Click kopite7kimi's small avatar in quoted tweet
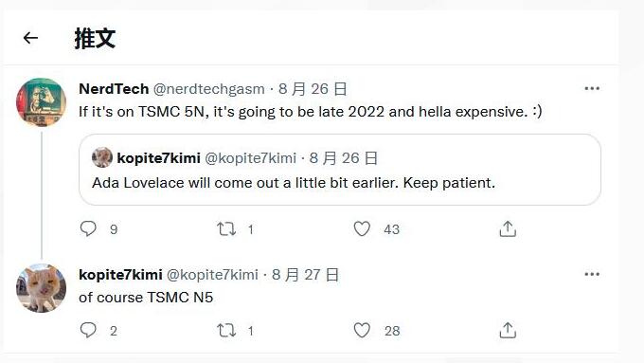The image size is (644, 363). coord(102,157)
